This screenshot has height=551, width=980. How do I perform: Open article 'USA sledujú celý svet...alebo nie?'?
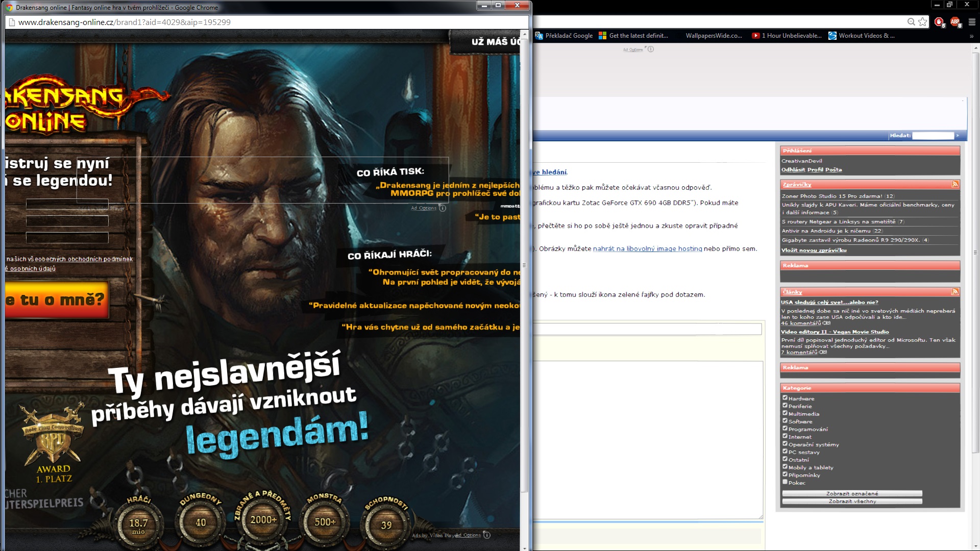(x=829, y=302)
